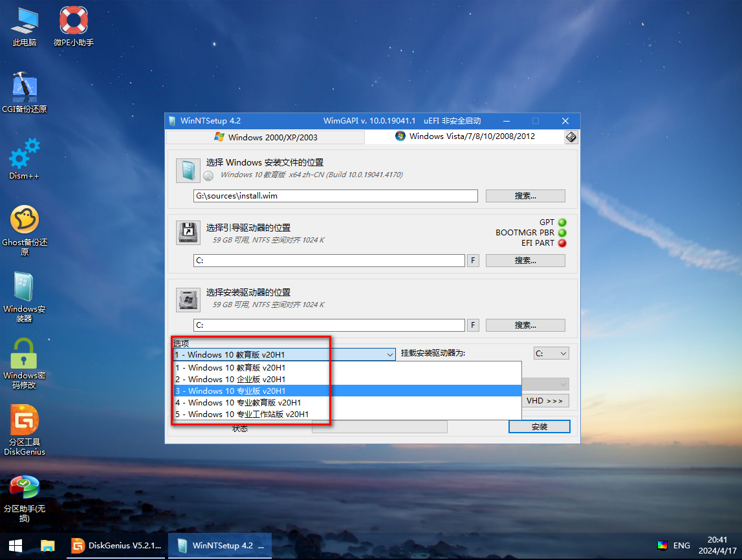Click the green GPT status indicator
The image size is (742, 560).
pyautogui.click(x=562, y=222)
